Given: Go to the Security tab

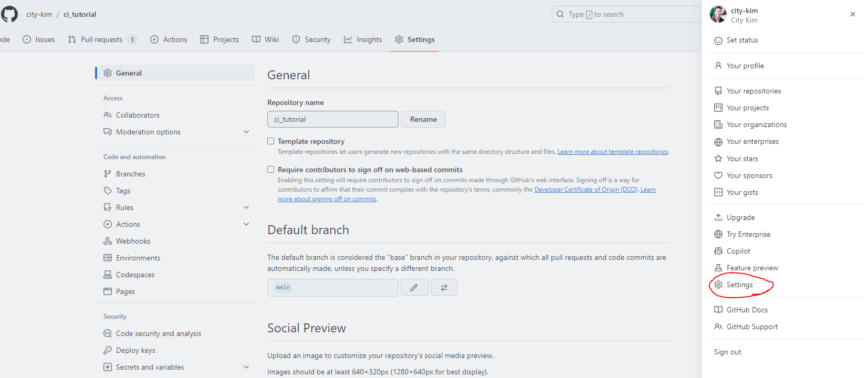Looking at the screenshot, I should pyautogui.click(x=311, y=39).
